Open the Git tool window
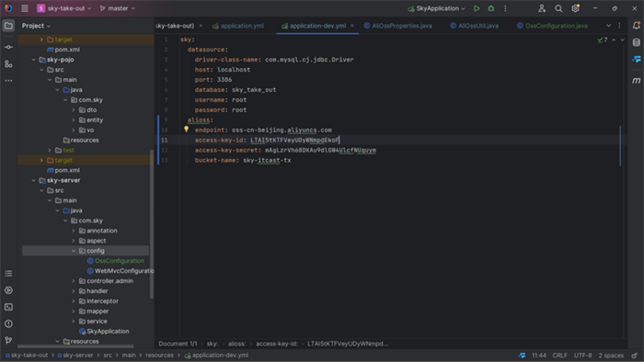Screen dimensions: 644x362 (8, 340)
